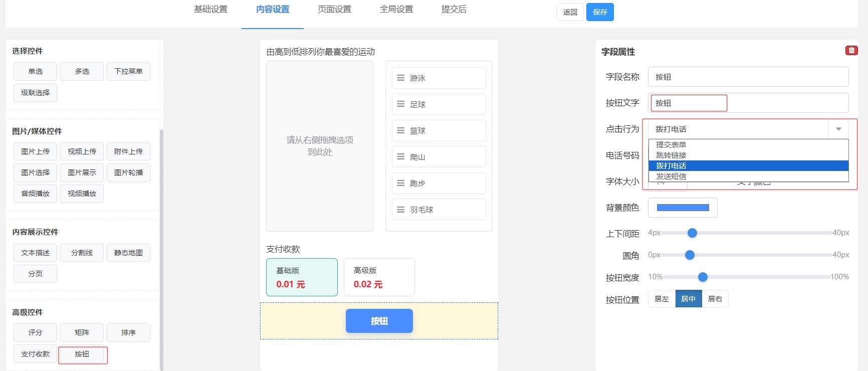Set button position to 居左
Image resolution: width=868 pixels, height=371 pixels.
662,299
